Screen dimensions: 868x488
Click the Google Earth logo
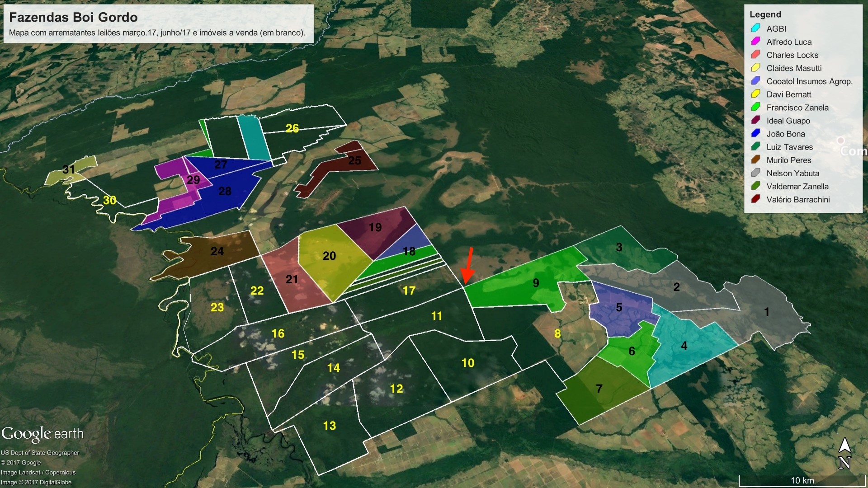42,434
